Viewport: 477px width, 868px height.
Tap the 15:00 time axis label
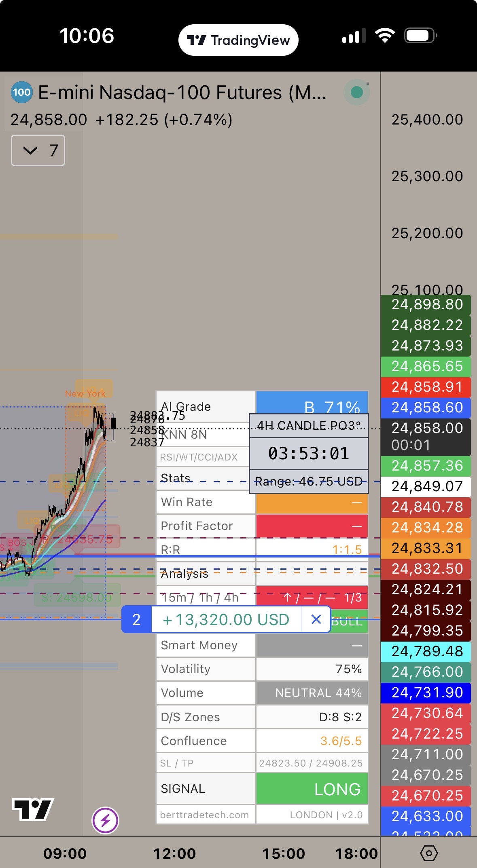click(x=284, y=853)
